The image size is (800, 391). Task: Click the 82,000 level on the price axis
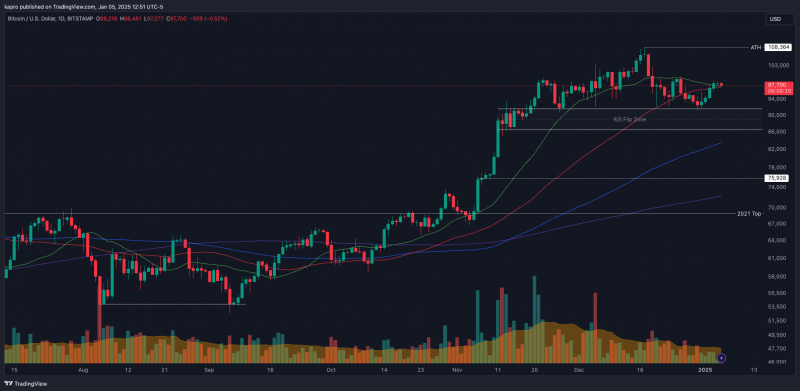coord(775,149)
